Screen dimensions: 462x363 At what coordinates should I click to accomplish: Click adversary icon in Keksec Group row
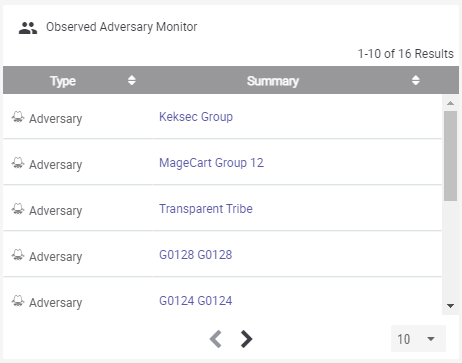(18, 117)
